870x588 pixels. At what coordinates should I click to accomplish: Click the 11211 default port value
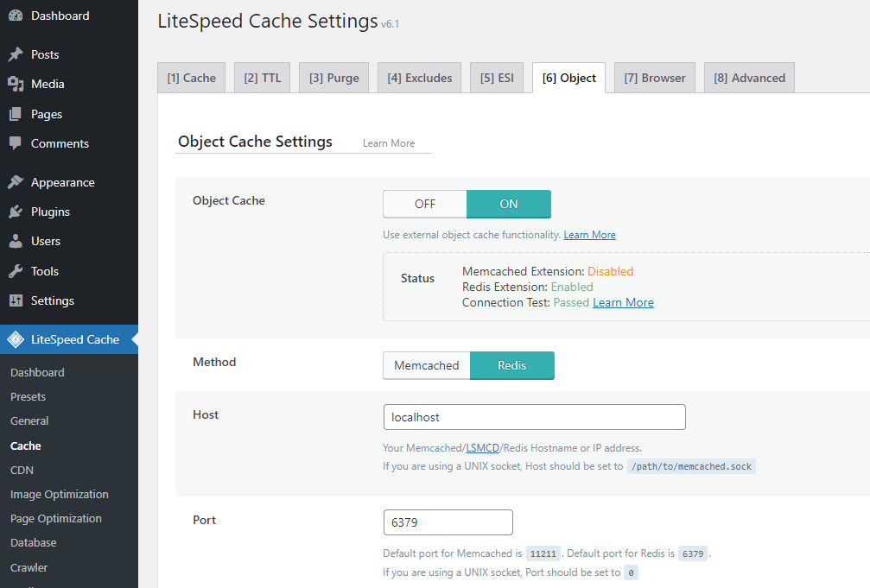pyautogui.click(x=543, y=553)
